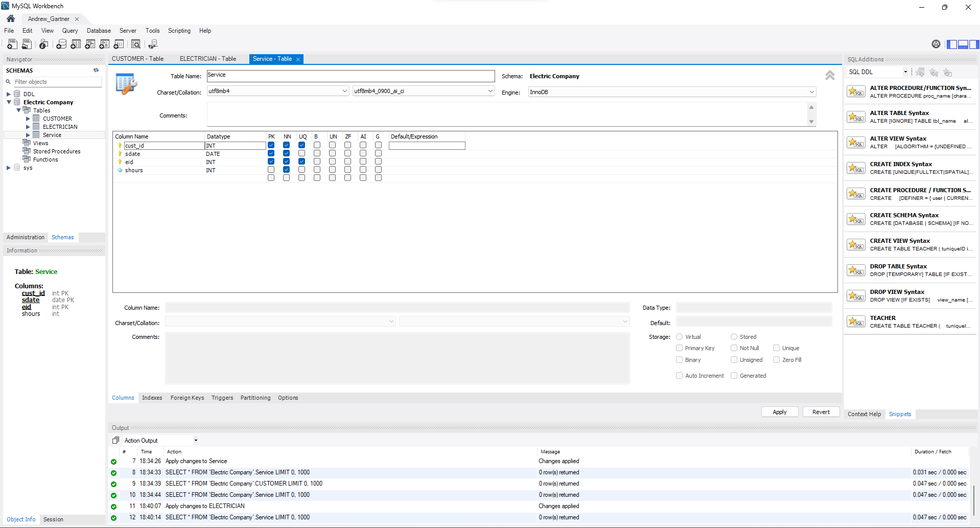The image size is (980, 528).
Task: Toggle the left sidebar panel icon
Action: click(952, 44)
